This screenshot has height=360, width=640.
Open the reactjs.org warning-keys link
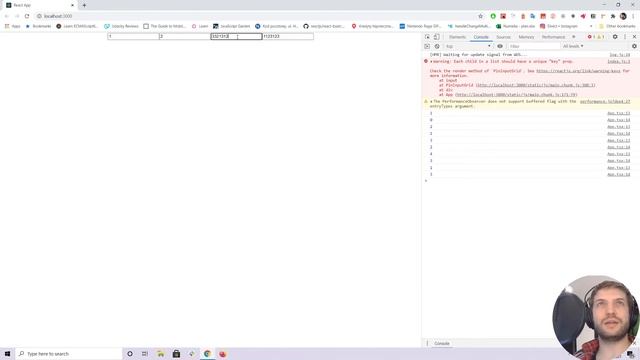(x=578, y=71)
